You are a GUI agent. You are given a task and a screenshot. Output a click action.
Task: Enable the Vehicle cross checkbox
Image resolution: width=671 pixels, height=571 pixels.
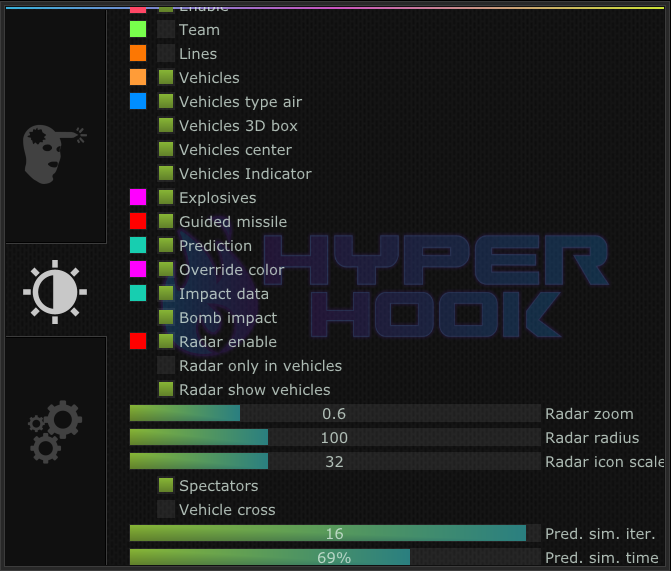coord(166,510)
